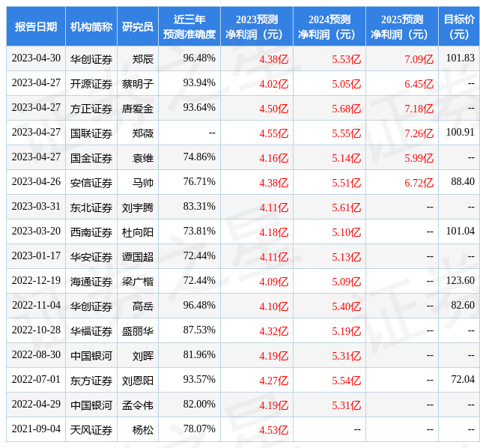Click 华福证券 institution cell

[91, 331]
